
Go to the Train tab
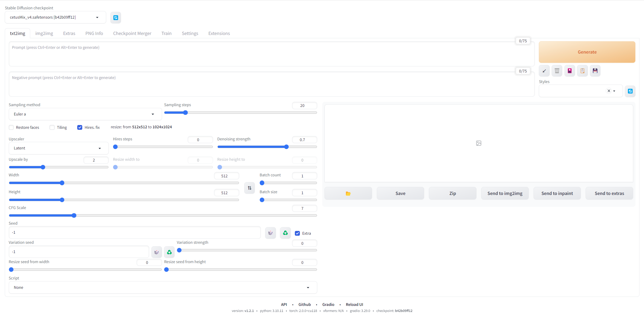tap(167, 33)
